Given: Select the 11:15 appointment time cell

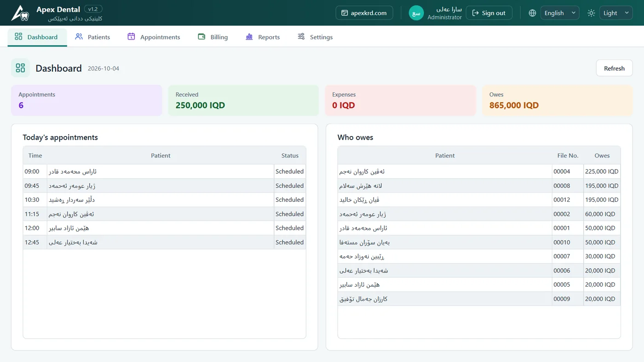Looking at the screenshot, I should pyautogui.click(x=35, y=214).
